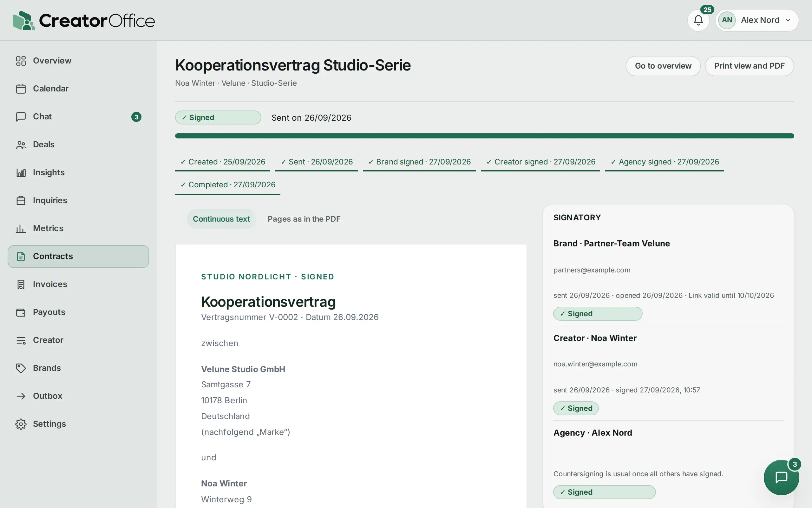Screen dimensions: 812x508
Task: Click the Created 25/09/2026 timeline step
Action: (222, 162)
